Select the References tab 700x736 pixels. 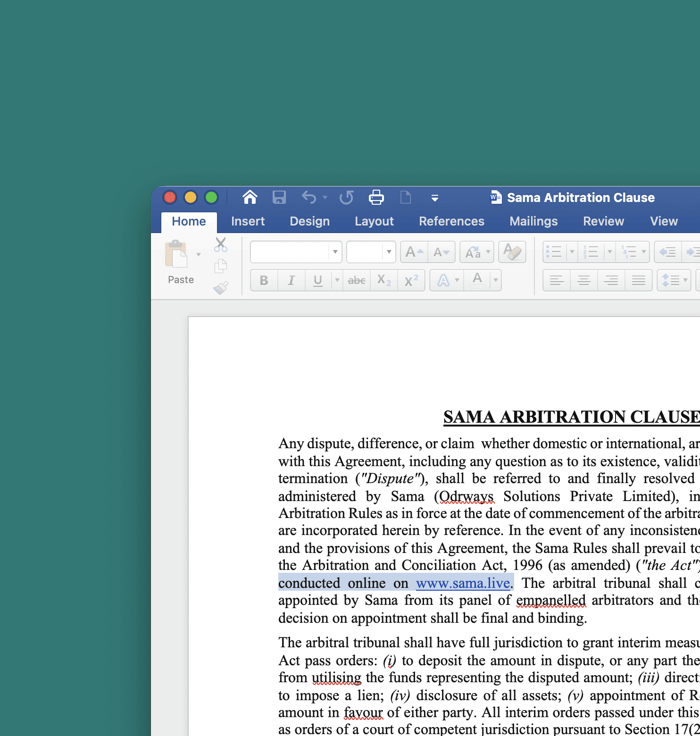pos(452,221)
